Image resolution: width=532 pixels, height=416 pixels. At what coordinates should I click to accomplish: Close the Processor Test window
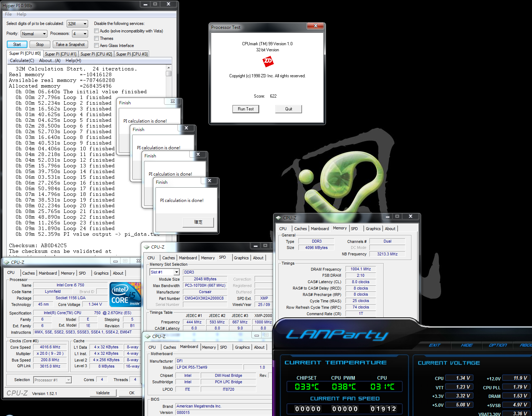(x=315, y=26)
